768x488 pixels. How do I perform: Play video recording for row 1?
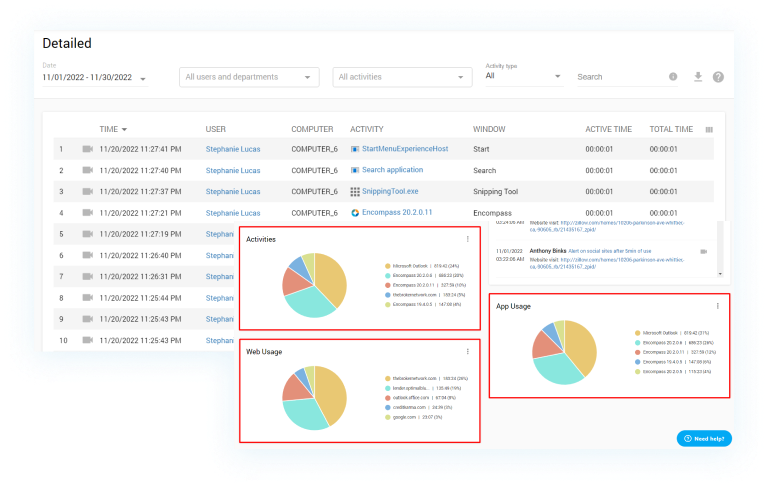point(87,149)
